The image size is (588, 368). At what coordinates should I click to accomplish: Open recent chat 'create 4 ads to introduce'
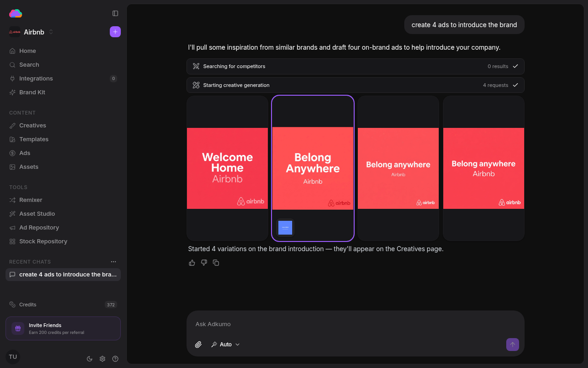point(63,274)
